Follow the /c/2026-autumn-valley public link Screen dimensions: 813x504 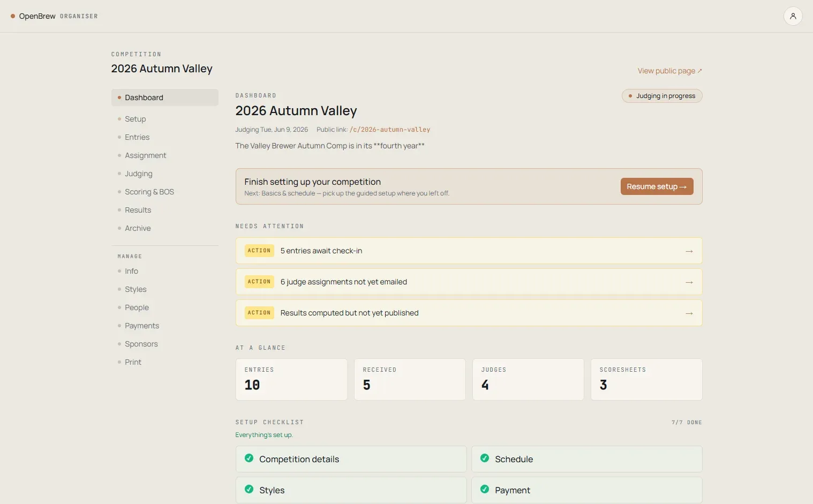tap(390, 130)
